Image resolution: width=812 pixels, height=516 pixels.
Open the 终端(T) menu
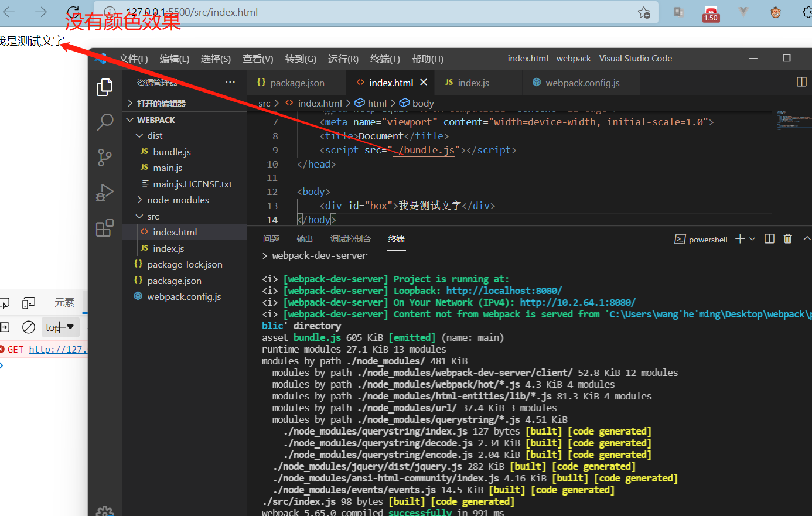[x=385, y=59]
